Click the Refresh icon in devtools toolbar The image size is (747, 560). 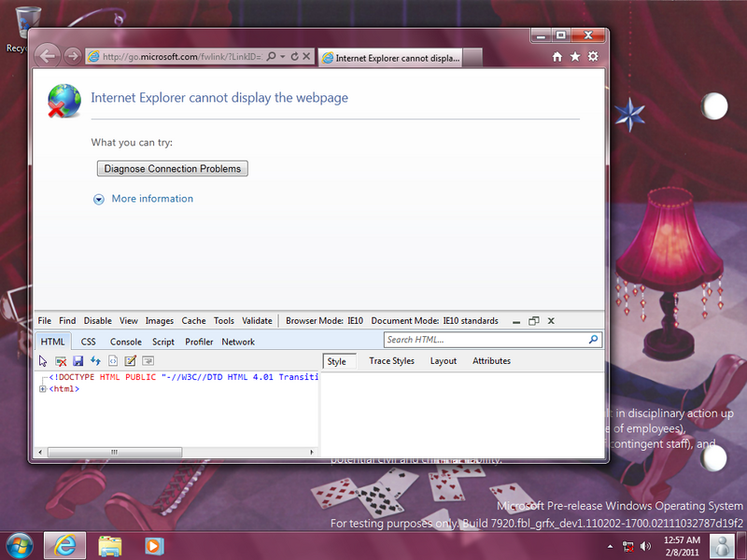coord(95,361)
